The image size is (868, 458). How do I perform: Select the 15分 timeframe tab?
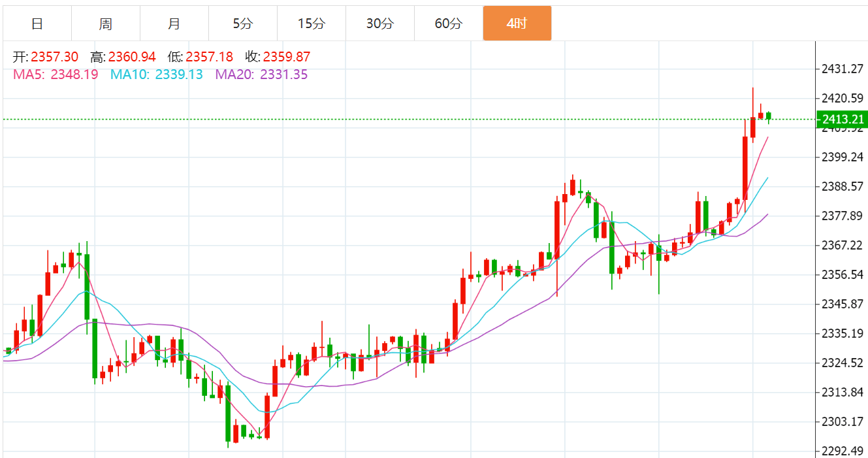point(312,24)
